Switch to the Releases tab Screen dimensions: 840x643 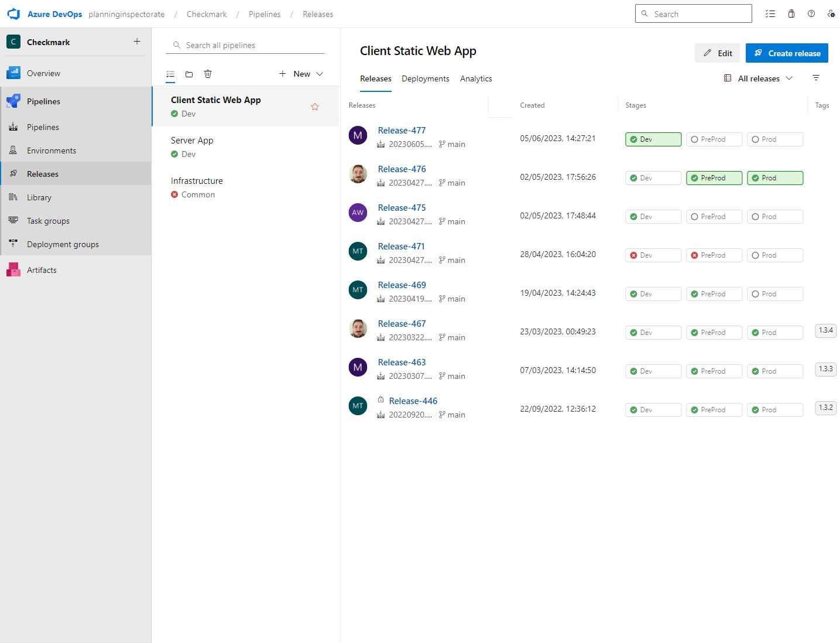click(376, 78)
